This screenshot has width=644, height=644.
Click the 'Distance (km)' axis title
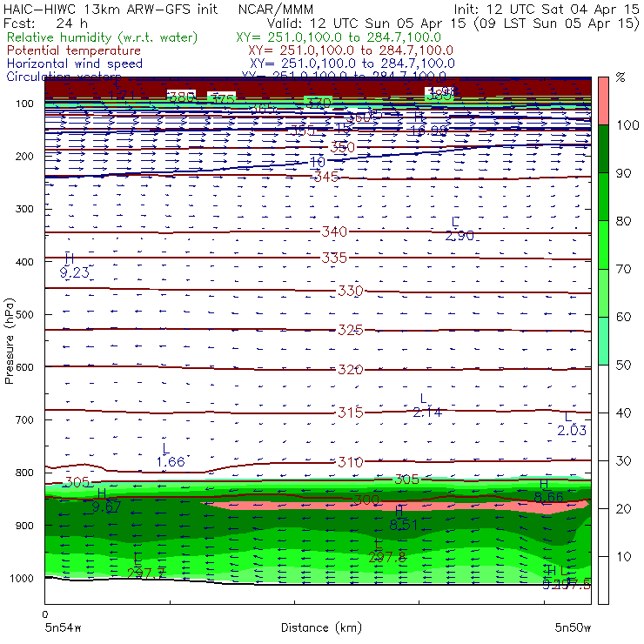pyautogui.click(x=321, y=627)
